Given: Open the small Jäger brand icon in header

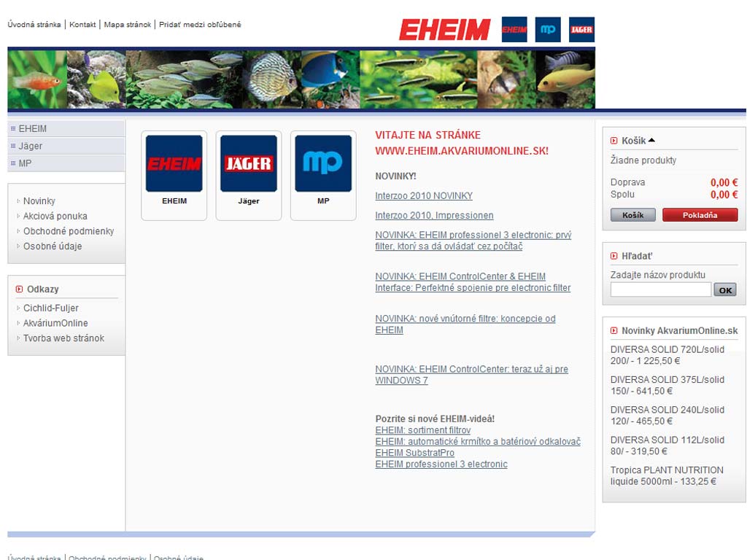Looking at the screenshot, I should [581, 29].
